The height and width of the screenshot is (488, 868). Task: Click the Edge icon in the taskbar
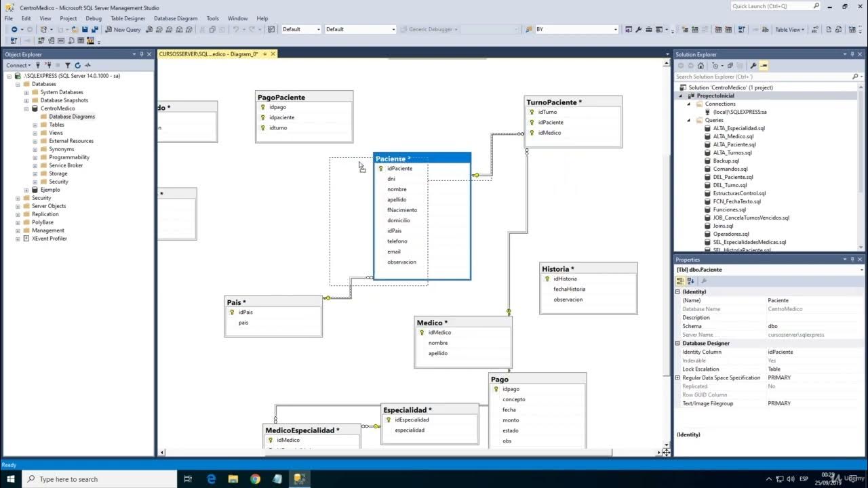[x=211, y=479]
